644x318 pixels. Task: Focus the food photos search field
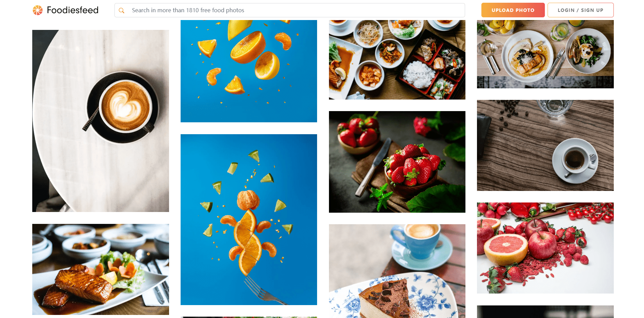click(x=290, y=10)
